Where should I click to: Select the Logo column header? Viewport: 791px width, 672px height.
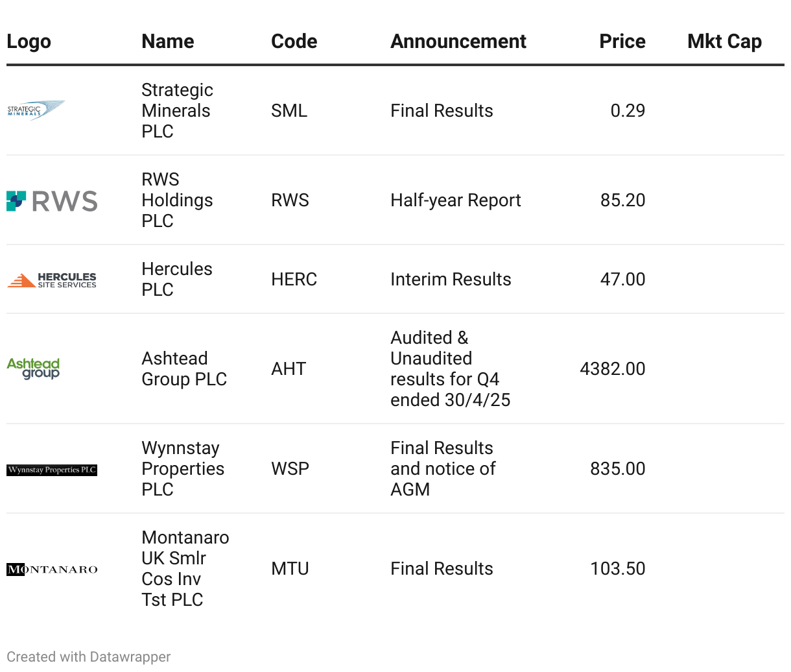pos(29,42)
